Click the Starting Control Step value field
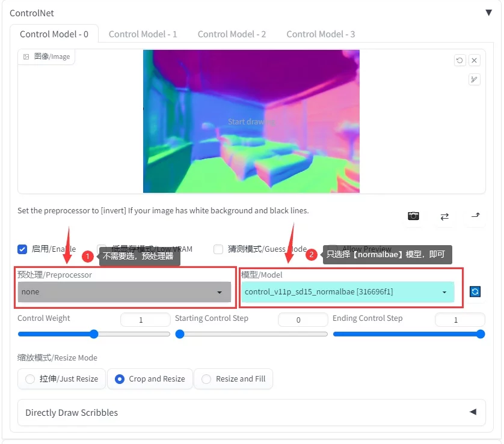 click(x=298, y=320)
